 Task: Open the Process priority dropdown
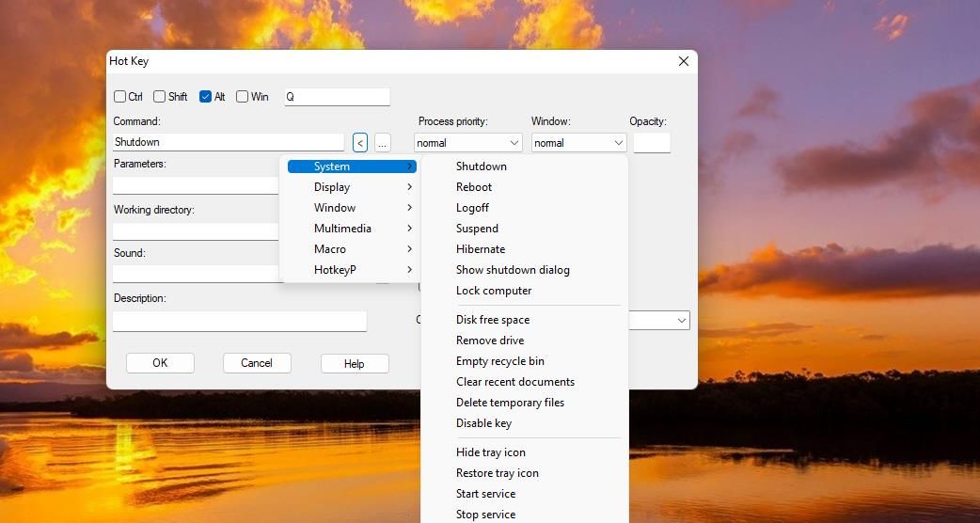[467, 143]
